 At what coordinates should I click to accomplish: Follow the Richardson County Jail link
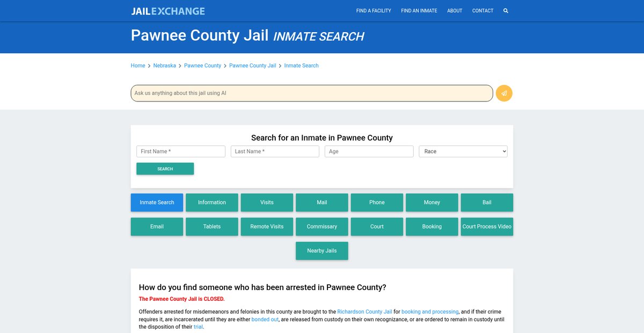tap(364, 312)
